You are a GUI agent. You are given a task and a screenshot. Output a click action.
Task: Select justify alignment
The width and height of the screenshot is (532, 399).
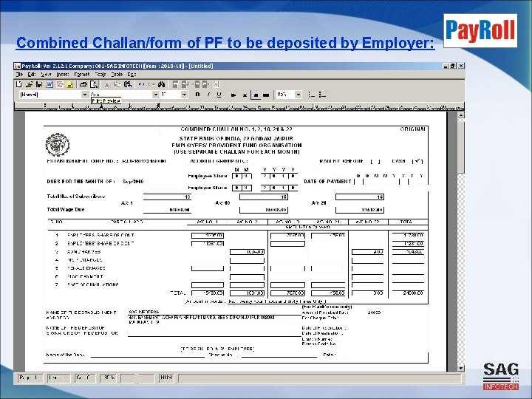(x=266, y=95)
